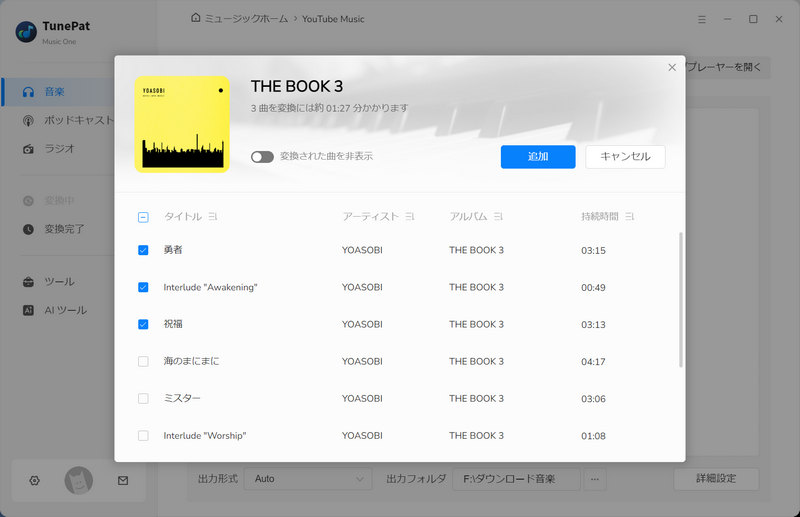The height and width of the screenshot is (517, 800).
Task: Open 詳細設定 advanced settings button
Action: pos(716,479)
